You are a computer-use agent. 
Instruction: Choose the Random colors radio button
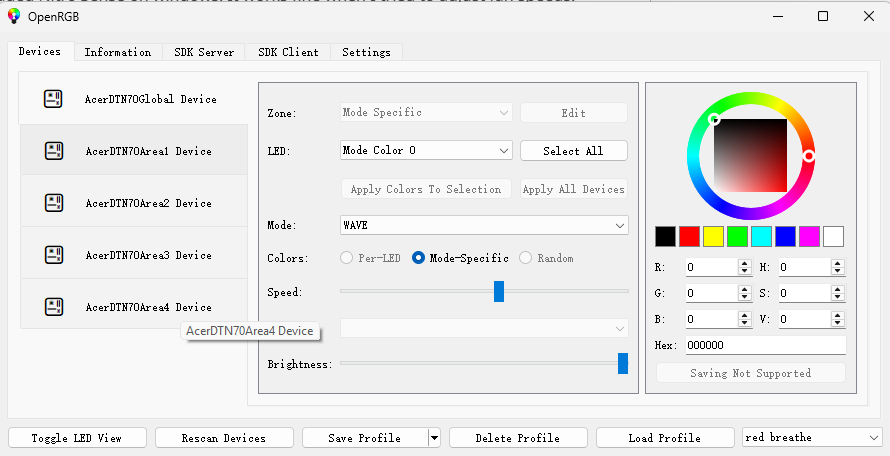click(526, 258)
